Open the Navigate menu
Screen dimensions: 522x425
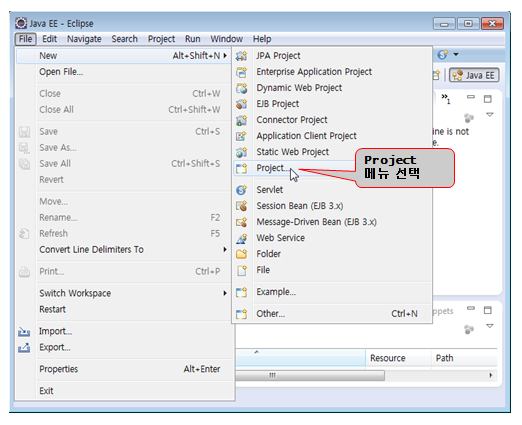(84, 39)
